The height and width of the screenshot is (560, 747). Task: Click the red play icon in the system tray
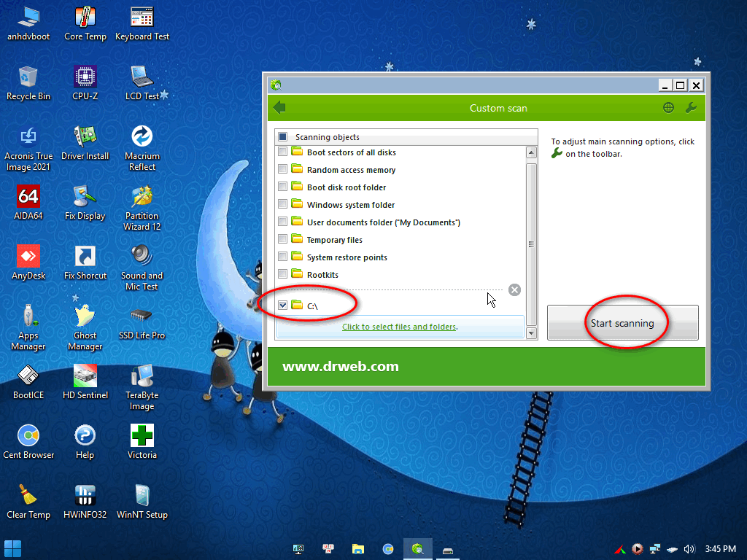point(638,549)
